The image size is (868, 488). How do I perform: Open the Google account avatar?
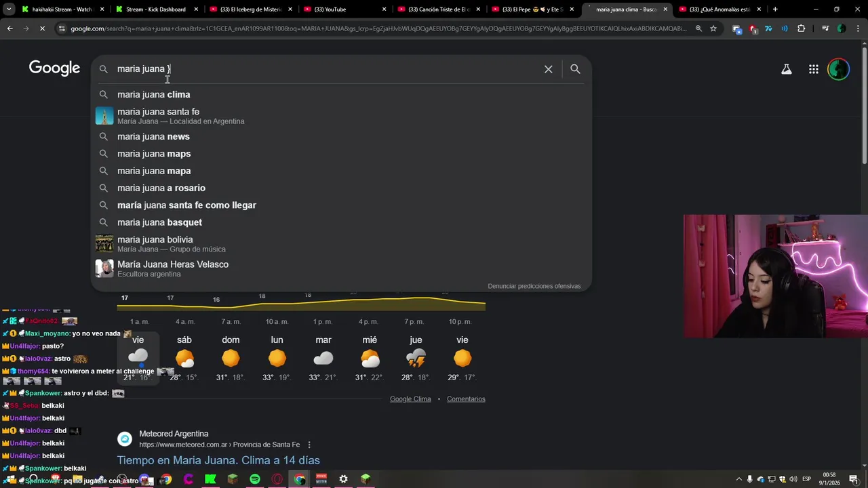(x=839, y=69)
